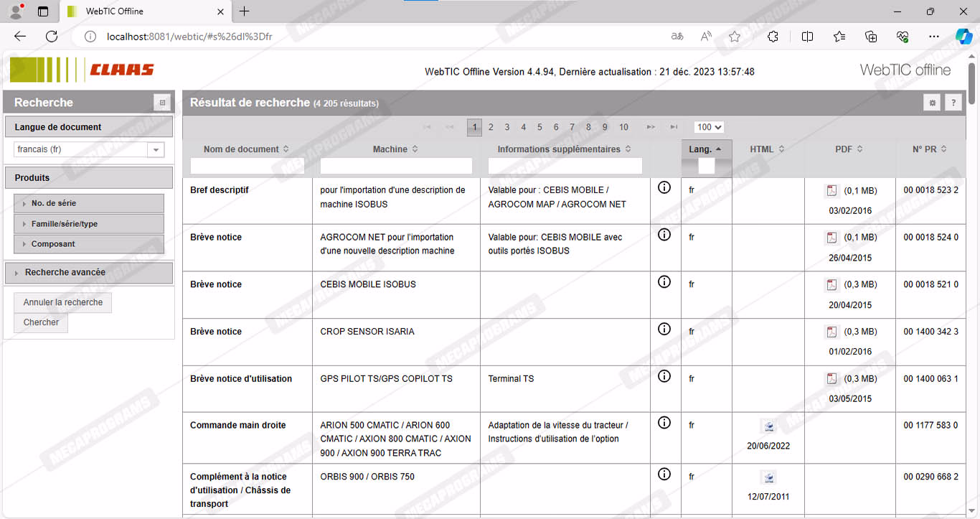Viewport: 980px width, 519px height.
Task: Open help question mark icon
Action: click(x=953, y=103)
